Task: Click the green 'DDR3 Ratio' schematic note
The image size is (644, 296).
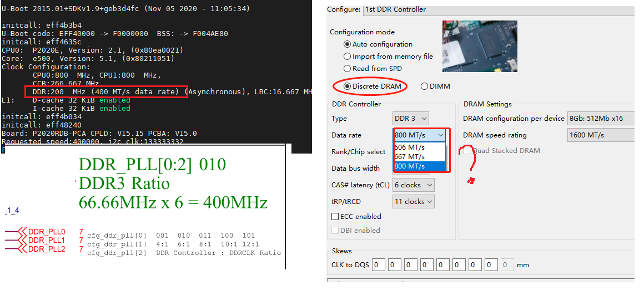Action: (x=124, y=183)
